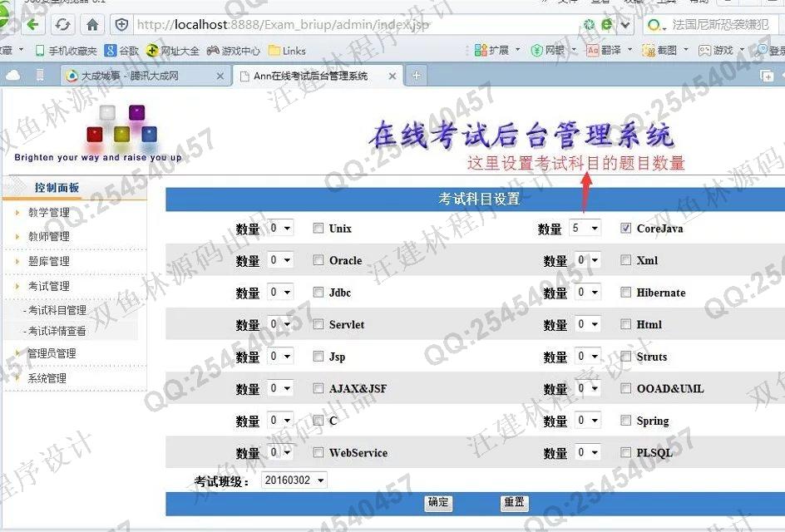785x532 pixels.
Task: Open the Unix 数量 dropdown
Action: click(x=280, y=229)
